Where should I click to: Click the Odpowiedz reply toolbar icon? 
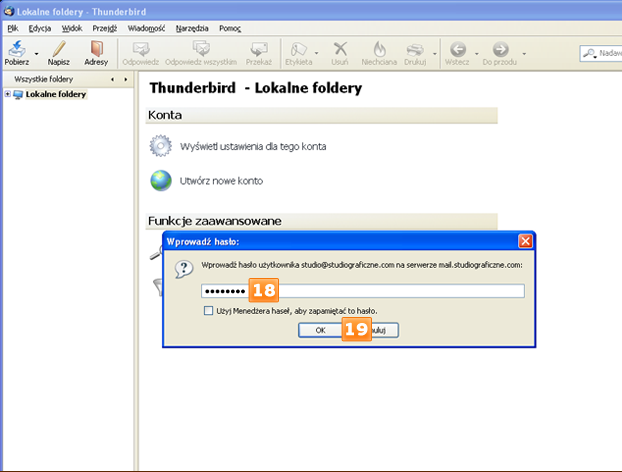point(140,49)
